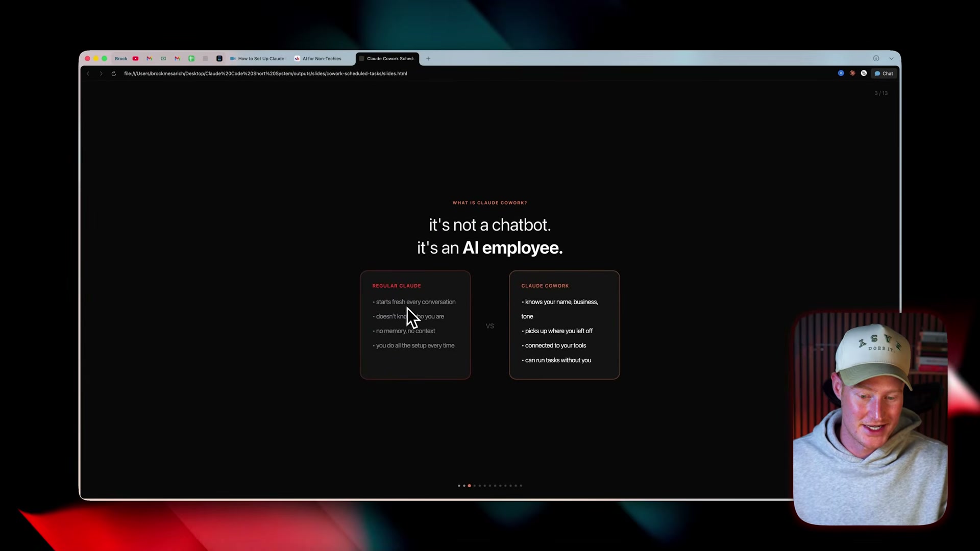The height and width of the screenshot is (551, 980).
Task: Switch to the How to Set Up Claude tab
Action: (257, 59)
